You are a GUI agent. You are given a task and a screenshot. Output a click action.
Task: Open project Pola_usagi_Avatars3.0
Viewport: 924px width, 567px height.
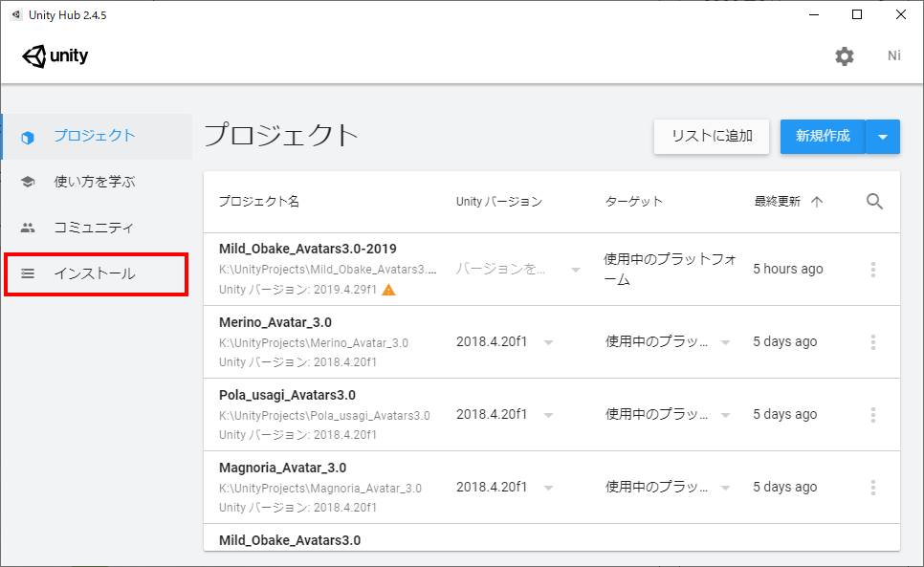coord(287,395)
